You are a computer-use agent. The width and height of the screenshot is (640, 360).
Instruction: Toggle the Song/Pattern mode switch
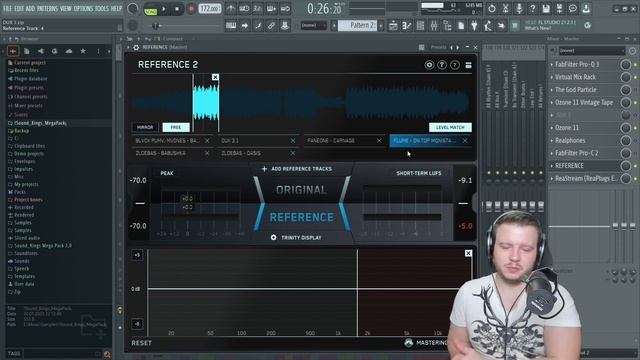click(x=151, y=10)
